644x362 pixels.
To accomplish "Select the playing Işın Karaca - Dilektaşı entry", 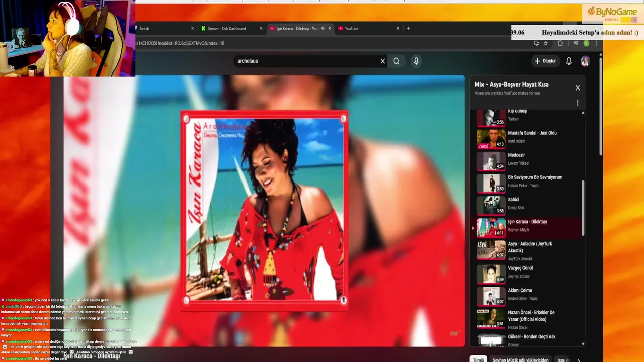I will pos(527,228).
